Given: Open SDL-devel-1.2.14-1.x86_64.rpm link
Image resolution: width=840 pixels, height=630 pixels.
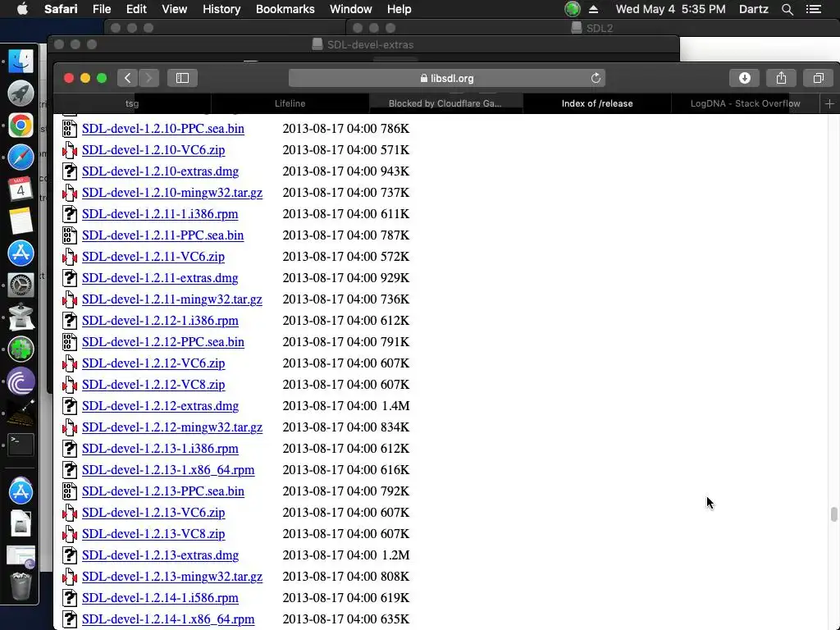Looking at the screenshot, I should (168, 619).
